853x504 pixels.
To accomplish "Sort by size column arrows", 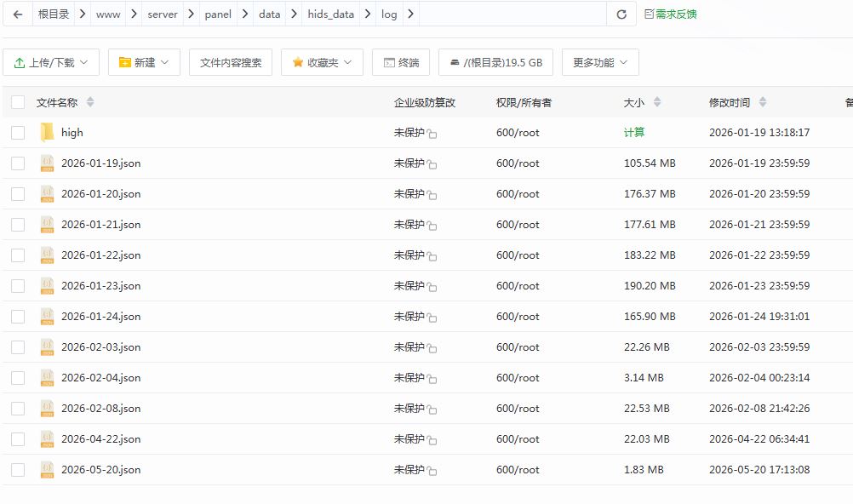I will 657,102.
